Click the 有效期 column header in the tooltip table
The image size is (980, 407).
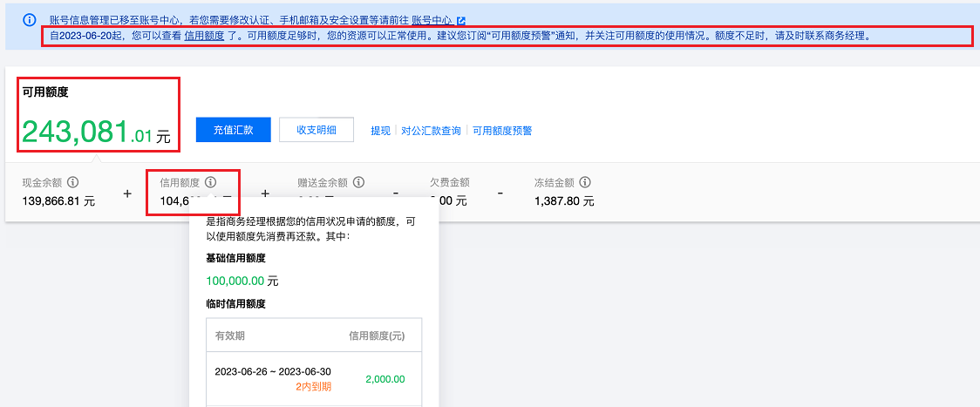(230, 336)
